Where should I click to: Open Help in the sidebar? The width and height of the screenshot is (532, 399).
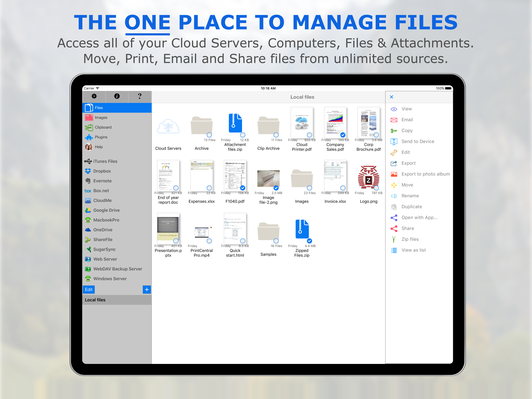[x=117, y=147]
